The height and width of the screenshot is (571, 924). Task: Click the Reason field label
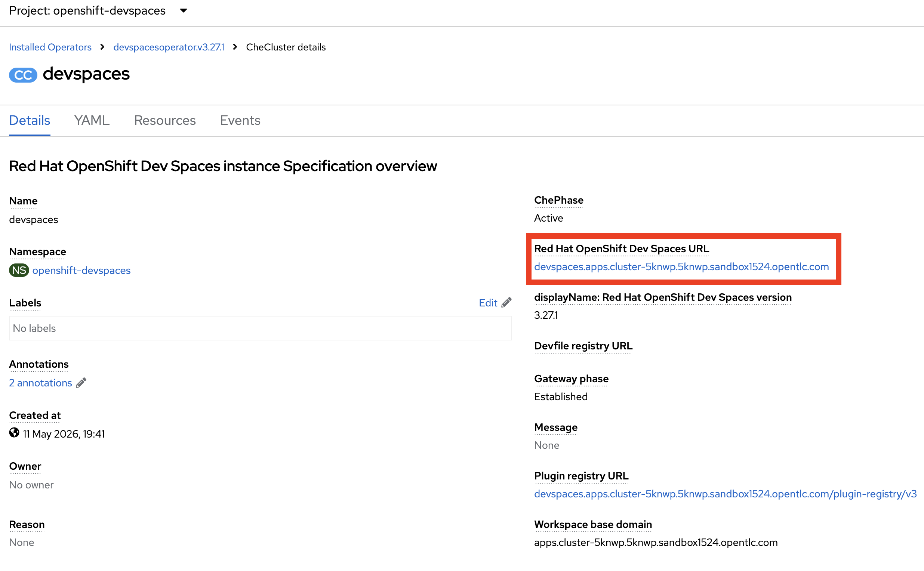coord(27,525)
